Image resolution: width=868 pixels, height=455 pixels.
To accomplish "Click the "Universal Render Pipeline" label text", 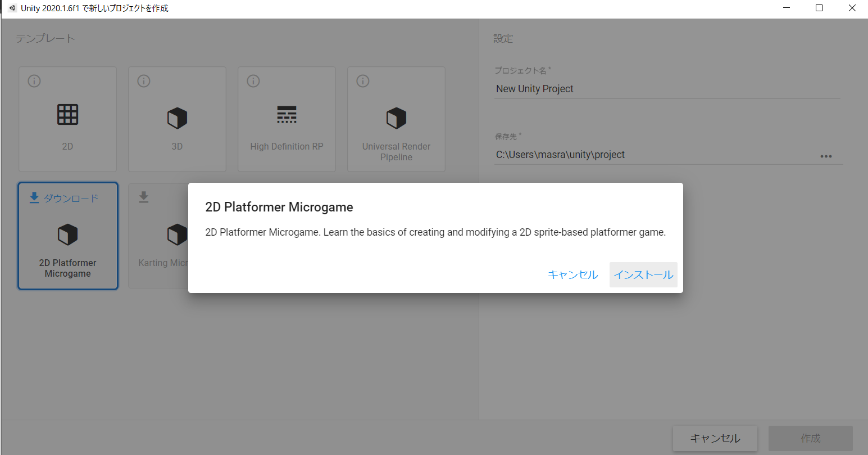I will point(396,152).
